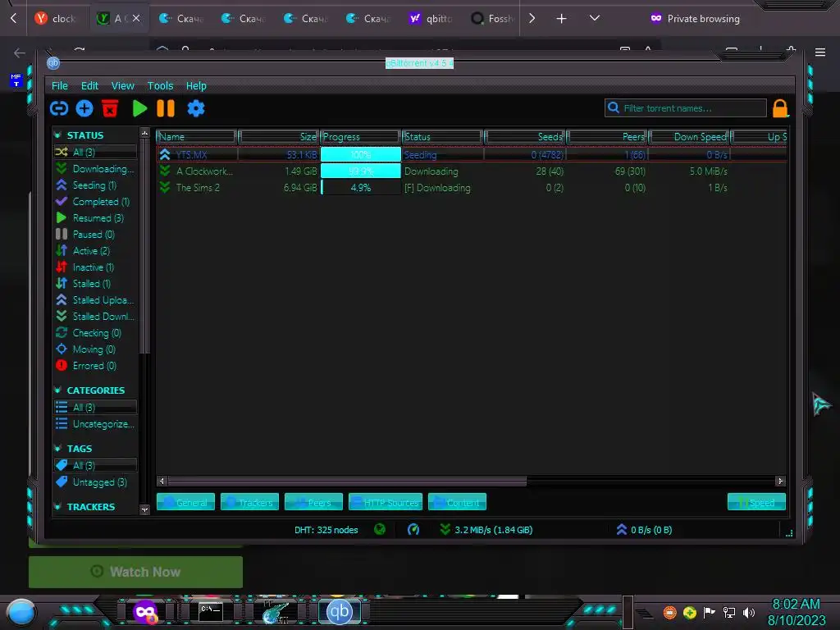Select The Sims 2 torrent row
Image resolution: width=840 pixels, height=630 pixels.
coord(472,188)
